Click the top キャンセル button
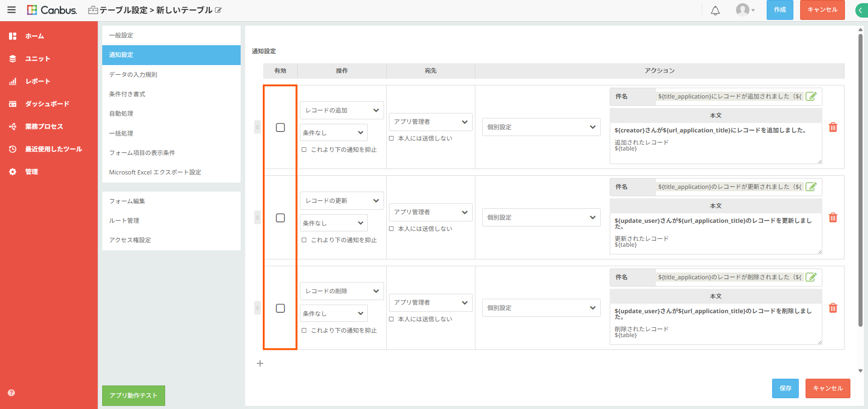Screen dimensions: 868x409 pyautogui.click(x=822, y=10)
